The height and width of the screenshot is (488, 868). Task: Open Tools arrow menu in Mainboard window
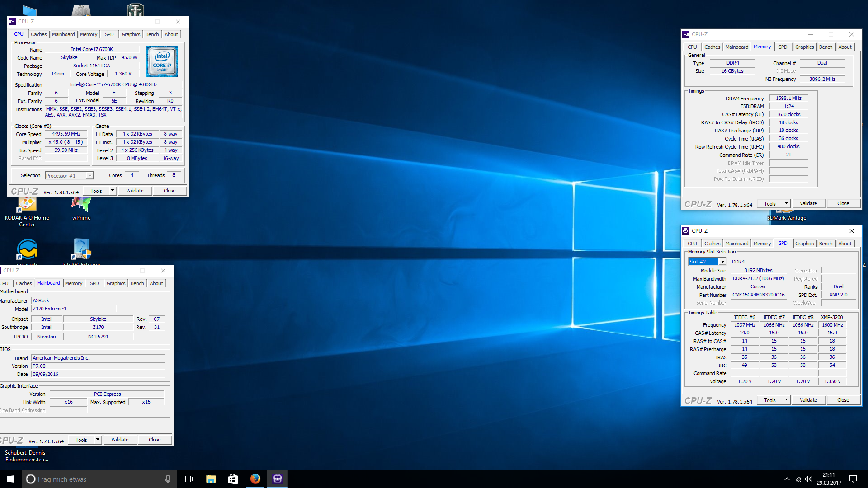tap(98, 440)
